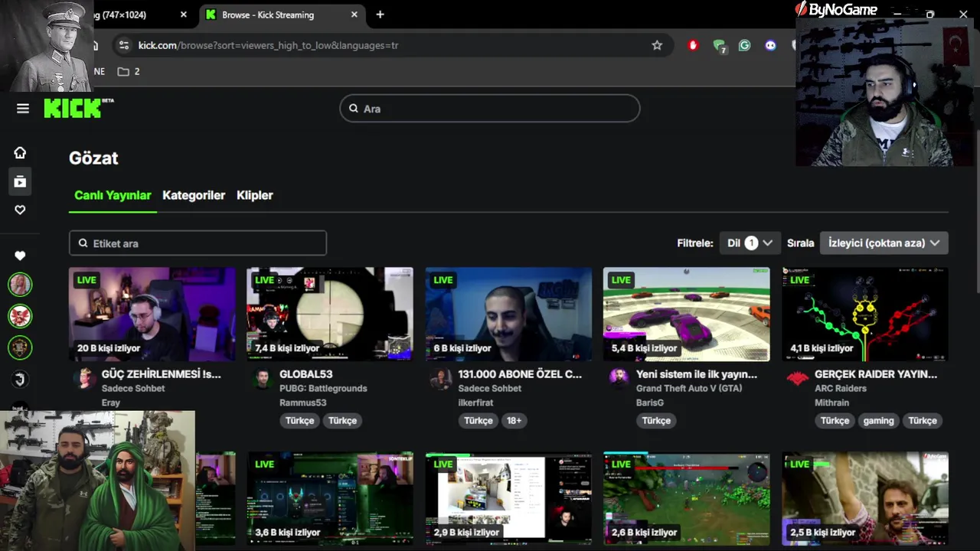This screenshot has height=551, width=980.
Task: Click the filled heart sidebar icon
Action: click(20, 256)
